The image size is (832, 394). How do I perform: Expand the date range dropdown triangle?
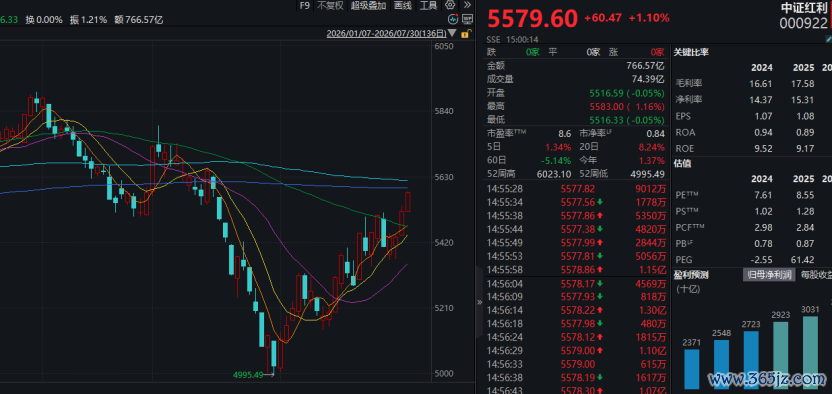point(452,33)
